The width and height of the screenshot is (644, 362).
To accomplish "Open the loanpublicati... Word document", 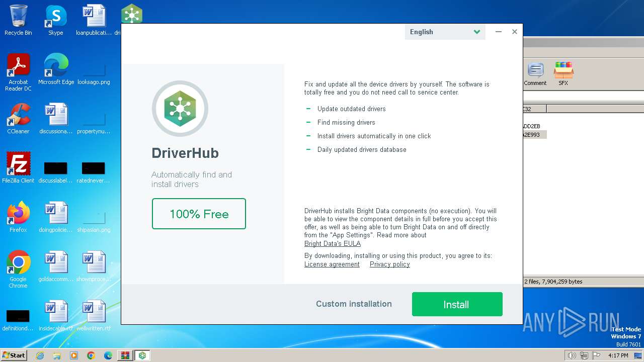I will coord(94,20).
